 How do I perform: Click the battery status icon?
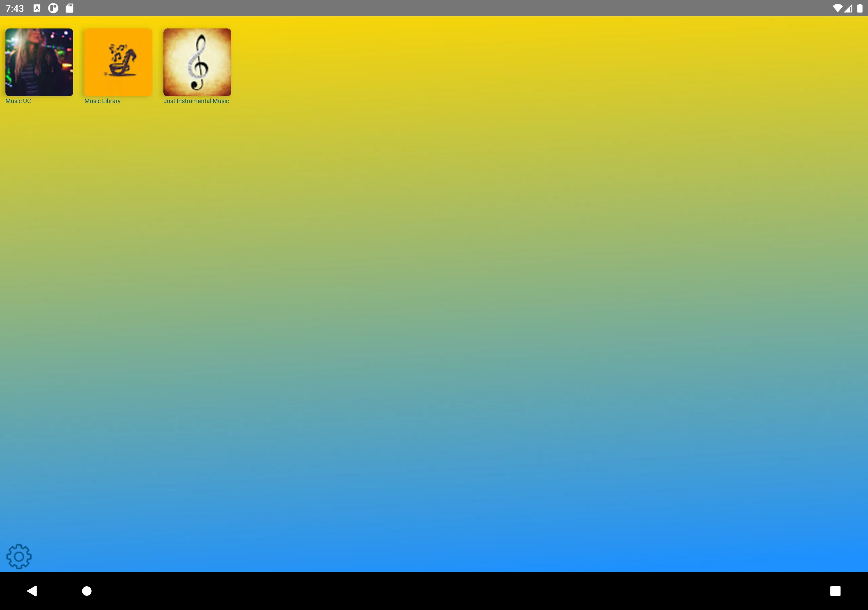[x=860, y=7]
